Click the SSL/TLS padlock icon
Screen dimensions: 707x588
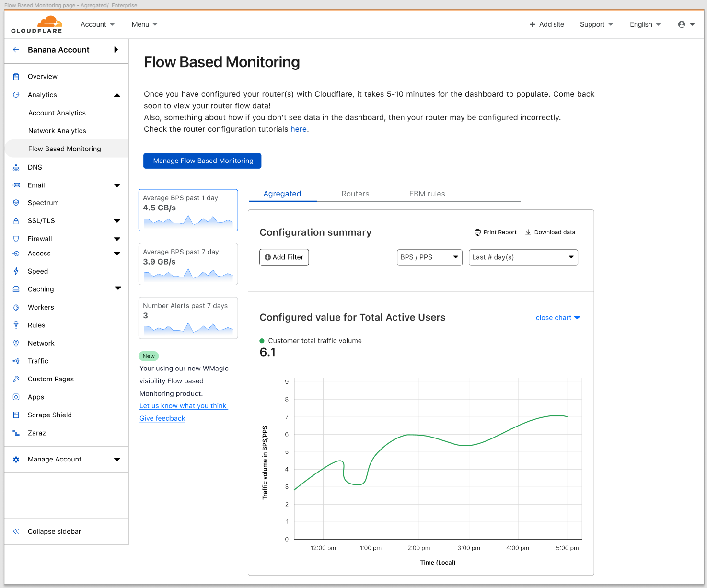[16, 221]
